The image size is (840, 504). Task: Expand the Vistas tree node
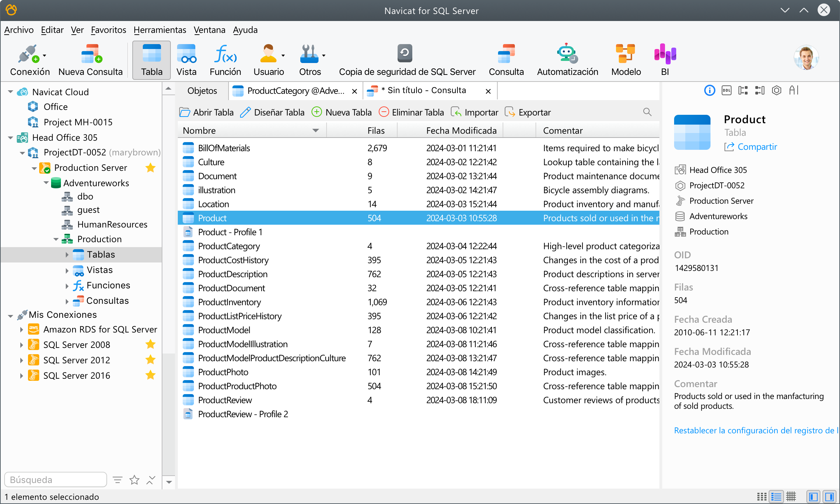67,270
